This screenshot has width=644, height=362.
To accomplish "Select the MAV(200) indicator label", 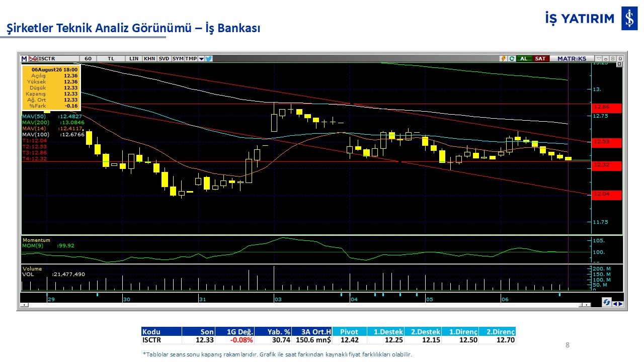I will click(35, 123).
